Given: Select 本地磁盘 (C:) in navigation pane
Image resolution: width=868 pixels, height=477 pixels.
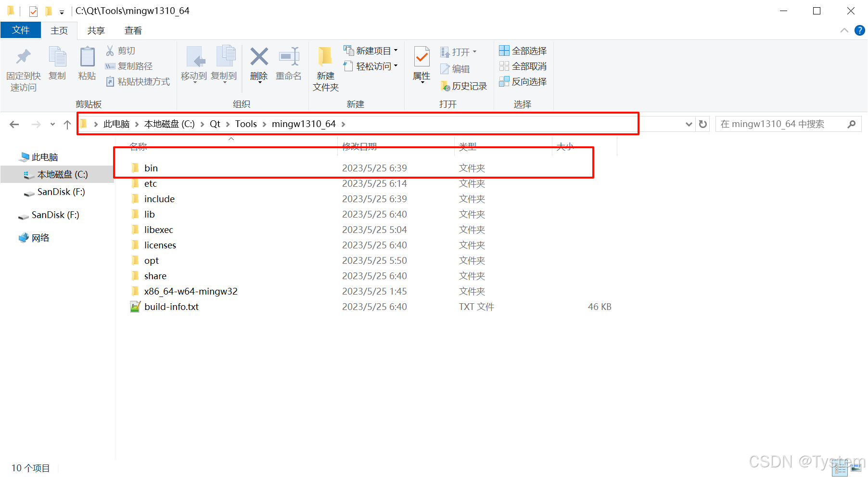Looking at the screenshot, I should point(57,174).
